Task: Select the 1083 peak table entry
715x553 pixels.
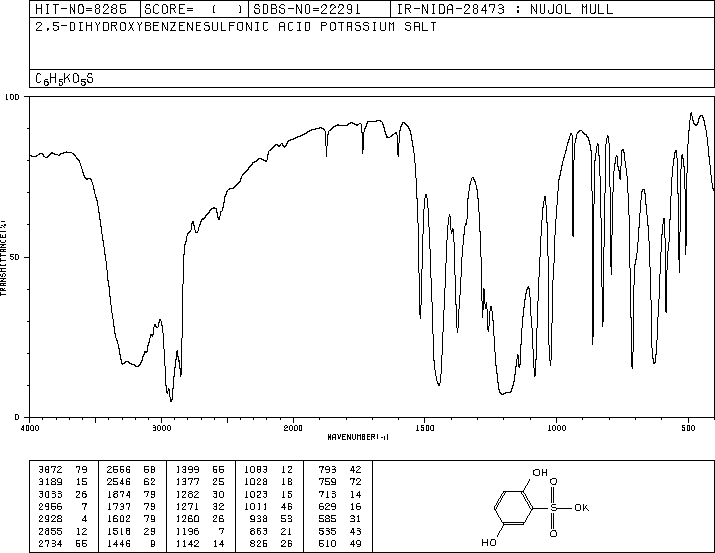Action: (x=268, y=469)
